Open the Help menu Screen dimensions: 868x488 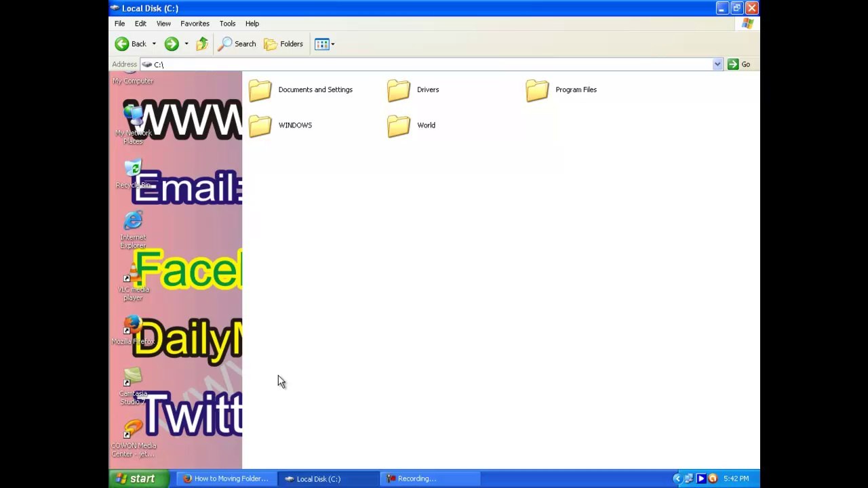coord(252,24)
